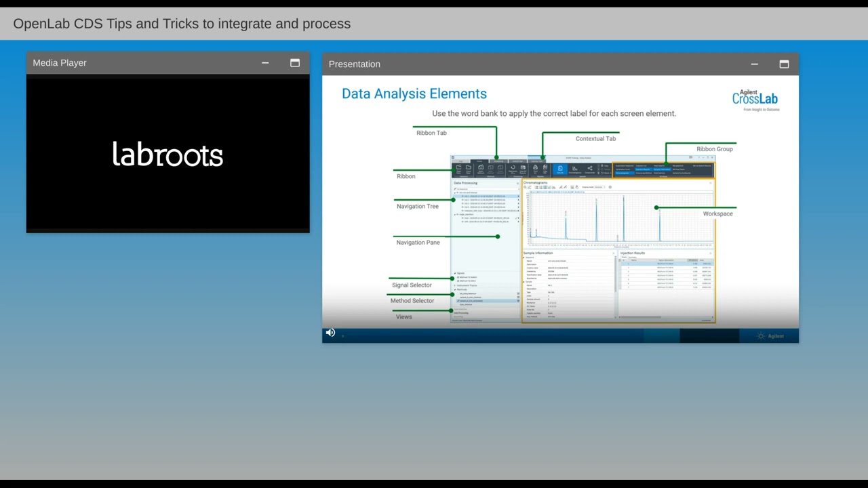868x488 pixels.
Task: Click the Data Analysis Elements slide heading
Action: pyautogui.click(x=414, y=94)
